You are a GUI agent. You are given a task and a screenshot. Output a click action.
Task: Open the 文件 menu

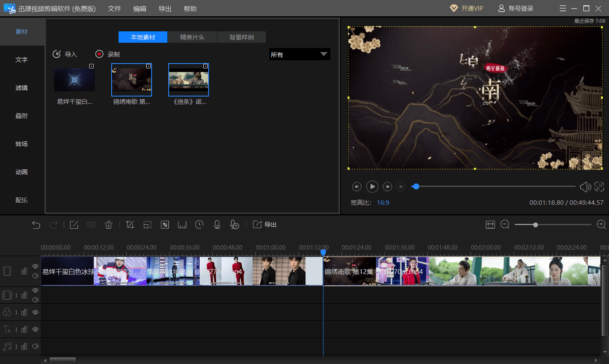click(x=114, y=9)
